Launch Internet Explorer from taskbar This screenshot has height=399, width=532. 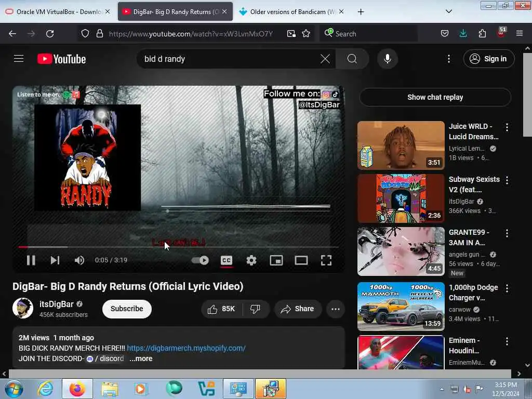pyautogui.click(x=45, y=389)
